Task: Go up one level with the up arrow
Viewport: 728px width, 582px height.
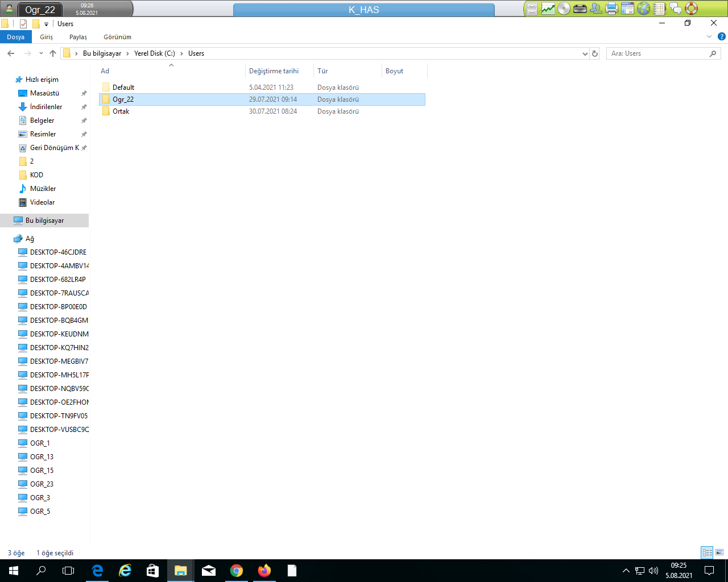Action: (x=53, y=53)
